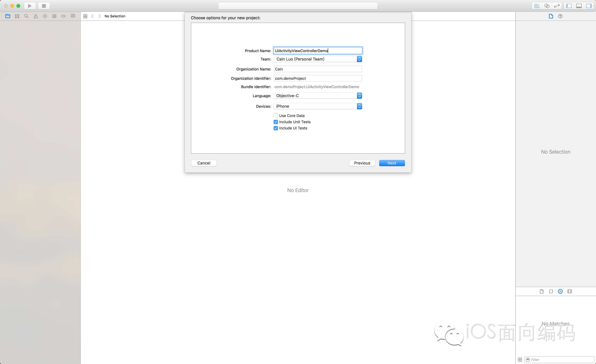
Task: Click the Next button
Action: pos(392,163)
